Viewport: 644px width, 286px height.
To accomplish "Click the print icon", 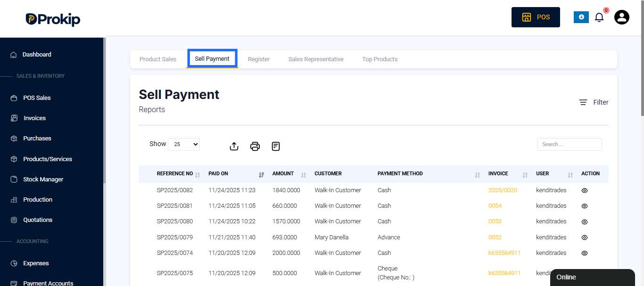I will pyautogui.click(x=255, y=146).
